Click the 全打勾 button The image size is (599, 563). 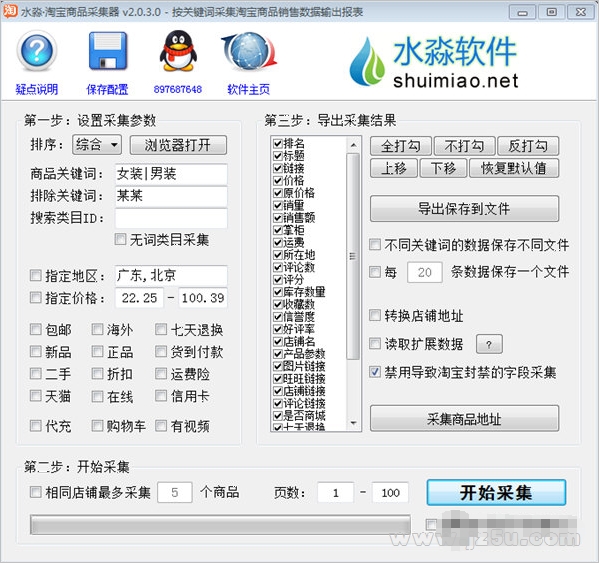click(x=401, y=146)
